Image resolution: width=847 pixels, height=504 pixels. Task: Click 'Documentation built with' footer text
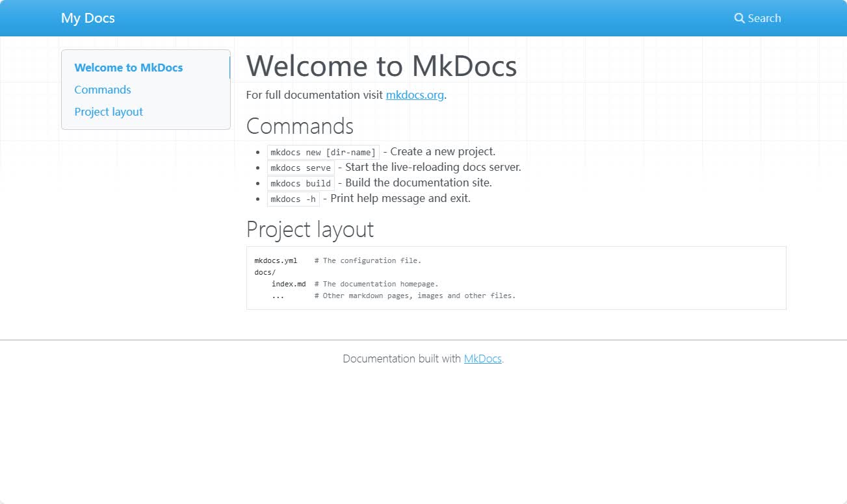(x=402, y=359)
